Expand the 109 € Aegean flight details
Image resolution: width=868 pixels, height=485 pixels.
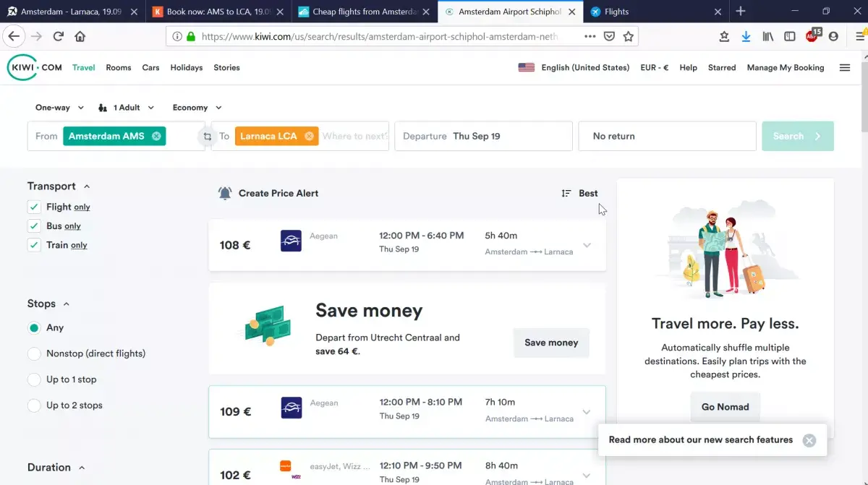click(x=587, y=412)
